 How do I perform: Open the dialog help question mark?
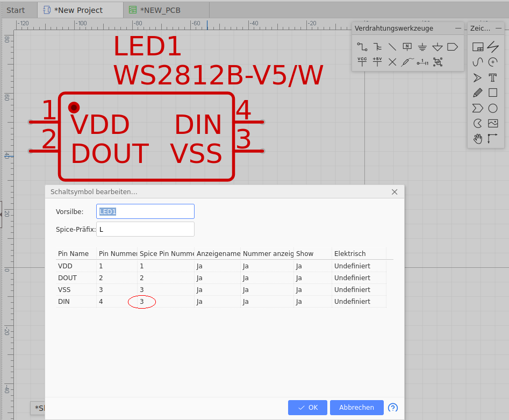[393, 407]
